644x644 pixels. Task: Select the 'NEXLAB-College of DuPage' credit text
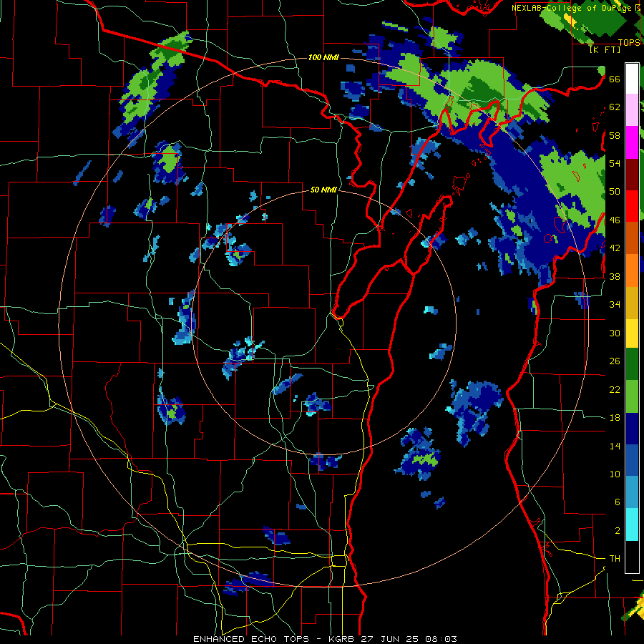pos(572,8)
